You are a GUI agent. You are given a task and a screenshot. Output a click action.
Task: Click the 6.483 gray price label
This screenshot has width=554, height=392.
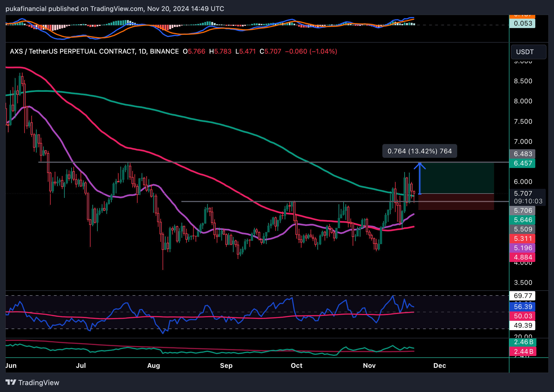(x=522, y=154)
